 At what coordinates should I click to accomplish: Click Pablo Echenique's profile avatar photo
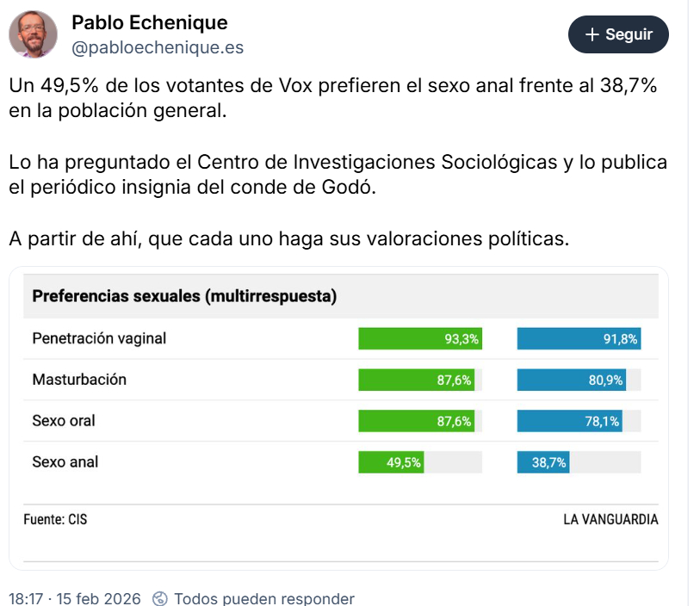(x=33, y=34)
